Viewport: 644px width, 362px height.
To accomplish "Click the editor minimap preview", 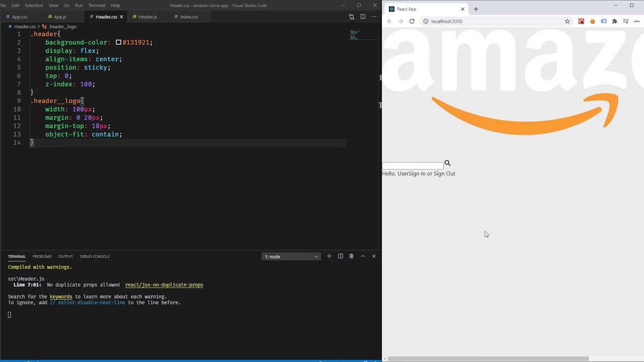I will tap(355, 35).
